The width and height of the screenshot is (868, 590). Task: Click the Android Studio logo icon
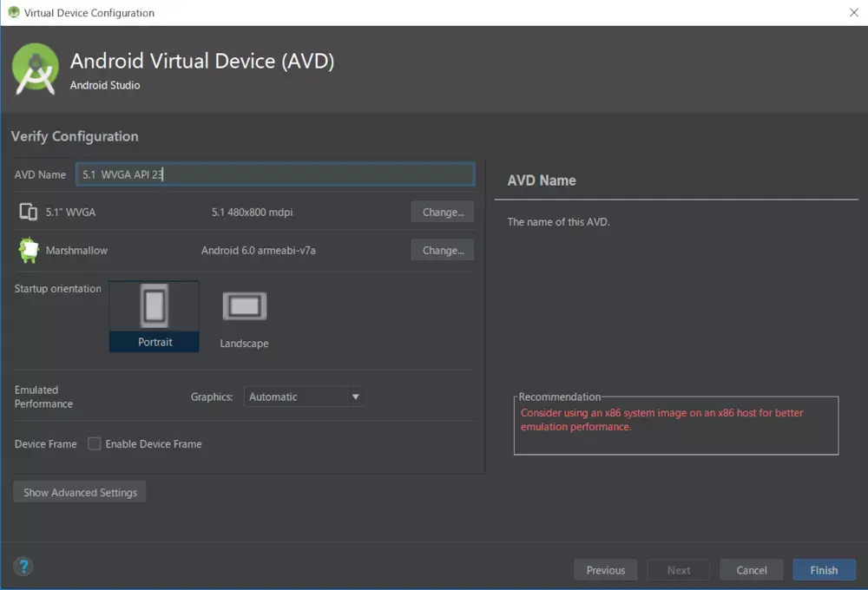tap(36, 69)
